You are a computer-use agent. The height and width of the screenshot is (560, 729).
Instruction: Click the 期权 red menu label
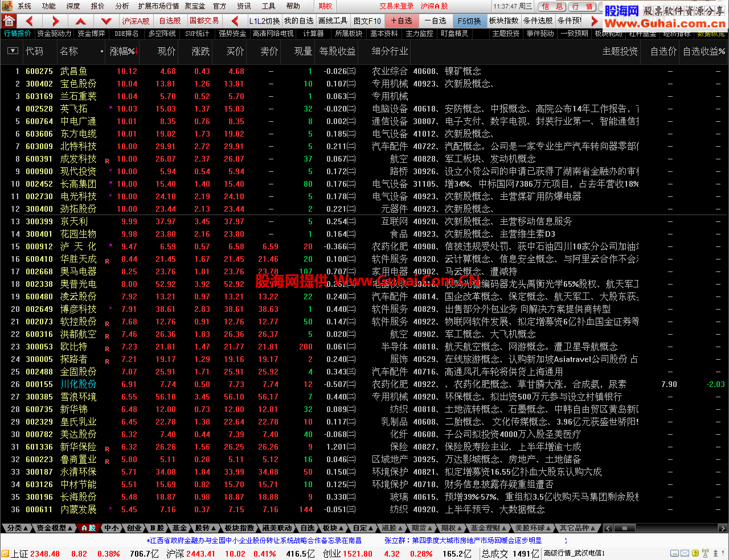[325, 6]
